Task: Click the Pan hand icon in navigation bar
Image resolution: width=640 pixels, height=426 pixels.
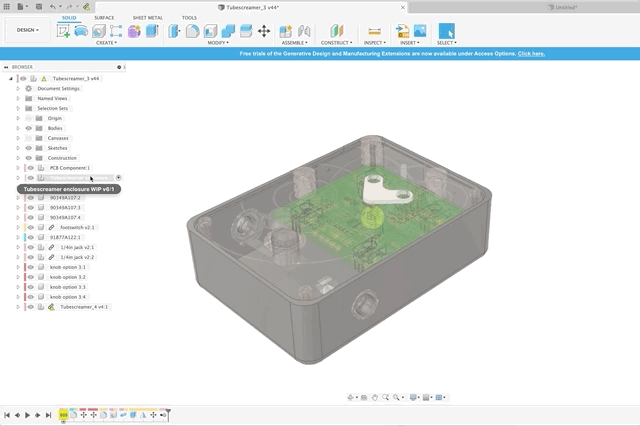Action: click(374, 397)
